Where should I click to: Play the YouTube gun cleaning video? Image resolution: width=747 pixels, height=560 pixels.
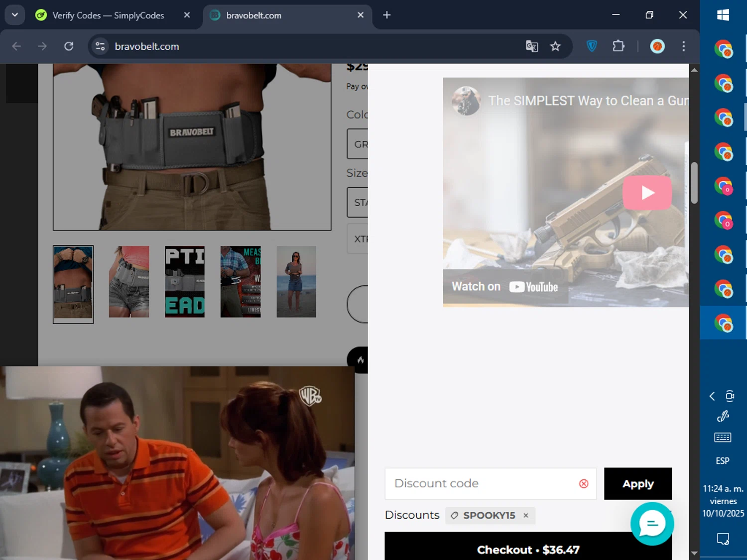[647, 193]
